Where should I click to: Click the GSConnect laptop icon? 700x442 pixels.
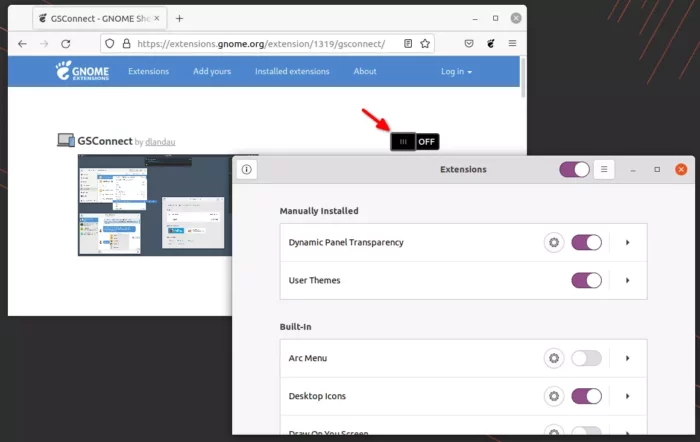[x=66, y=140]
